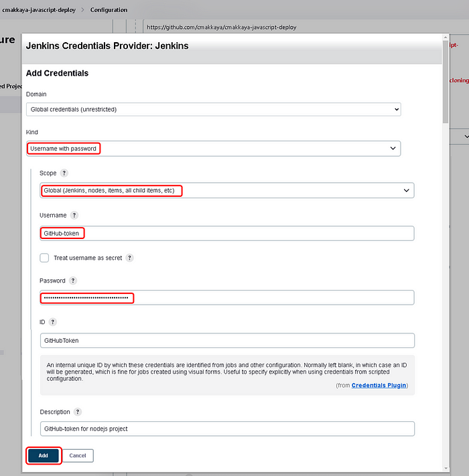Click the Cancel button
469x476 pixels.
[78, 455]
